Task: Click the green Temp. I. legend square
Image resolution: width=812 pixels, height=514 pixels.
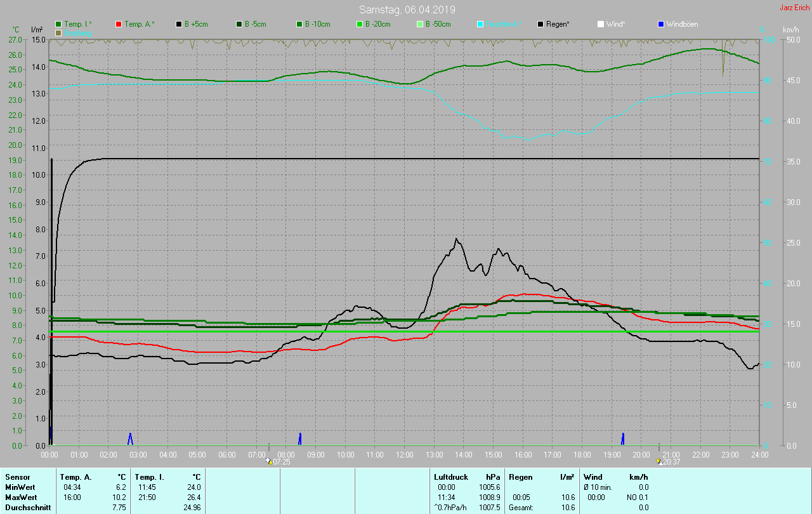Action: point(58,24)
